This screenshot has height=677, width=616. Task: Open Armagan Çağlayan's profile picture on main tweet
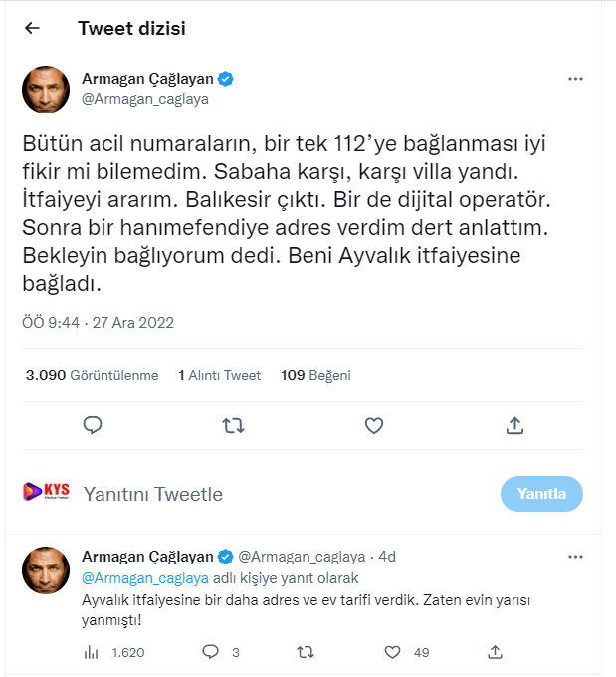(46, 91)
